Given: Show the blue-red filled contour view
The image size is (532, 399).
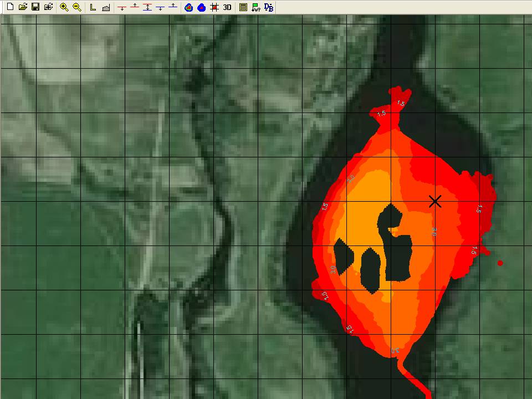Looking at the screenshot, I should (x=202, y=7).
